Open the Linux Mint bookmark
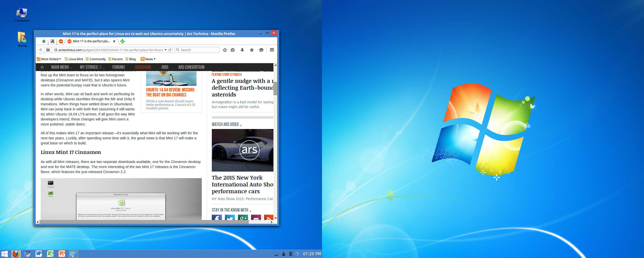This screenshot has width=644, height=258. point(74,59)
